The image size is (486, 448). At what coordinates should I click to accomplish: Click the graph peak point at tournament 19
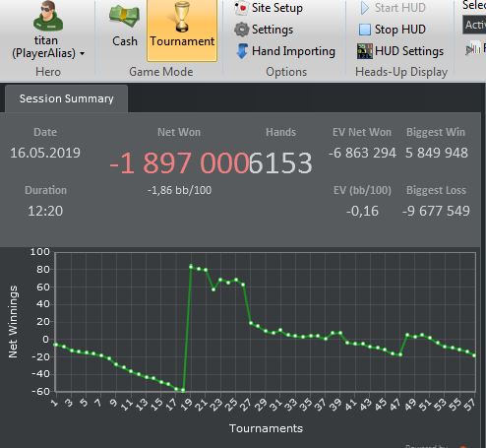pos(191,267)
